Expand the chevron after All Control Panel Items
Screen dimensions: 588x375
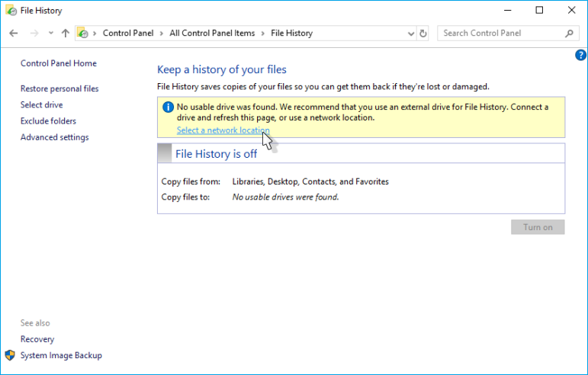[263, 34]
